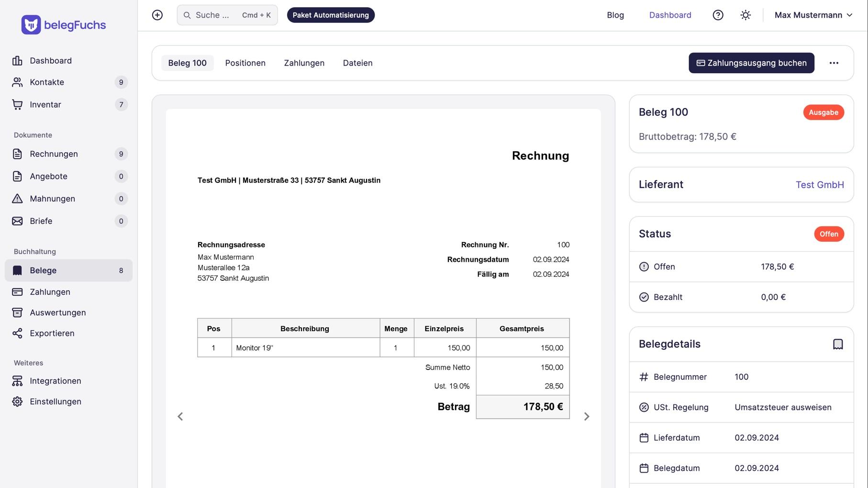Screen dimensions: 868x488
Task: Click the Auswertungen archive box icon
Action: 17,312
